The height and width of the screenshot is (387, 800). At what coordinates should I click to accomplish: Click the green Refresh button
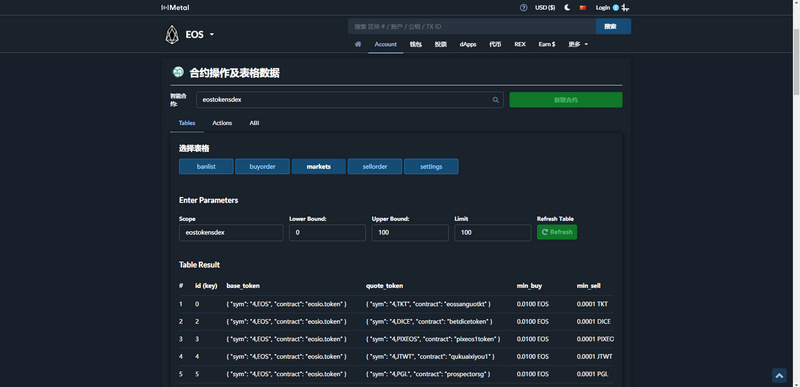coord(557,232)
